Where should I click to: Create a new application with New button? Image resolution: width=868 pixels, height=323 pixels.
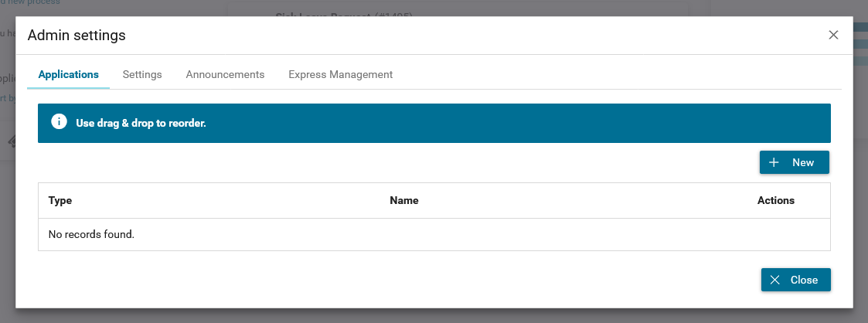coord(795,162)
